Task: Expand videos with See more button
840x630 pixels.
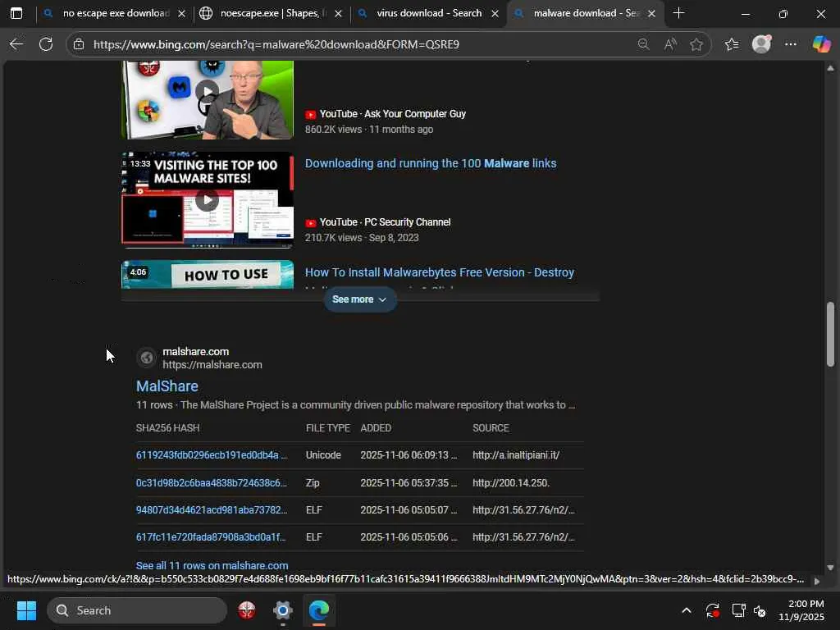Action: point(359,299)
